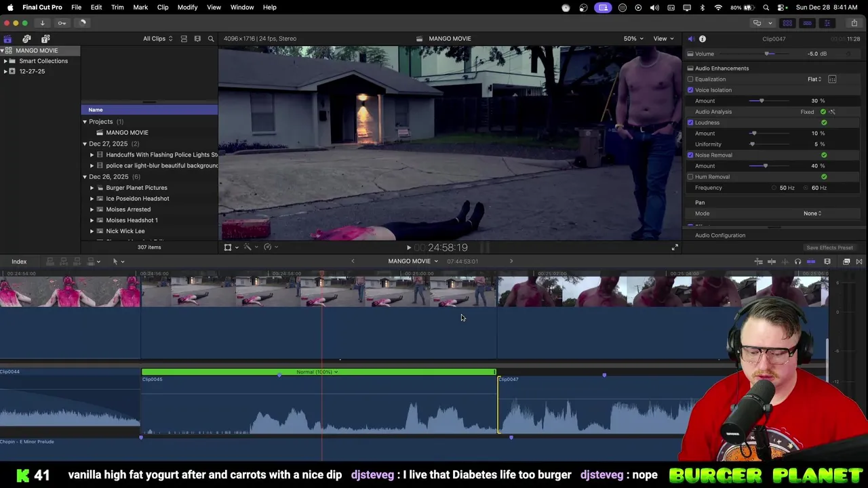Click the secondary display monitors icon

coord(757,23)
